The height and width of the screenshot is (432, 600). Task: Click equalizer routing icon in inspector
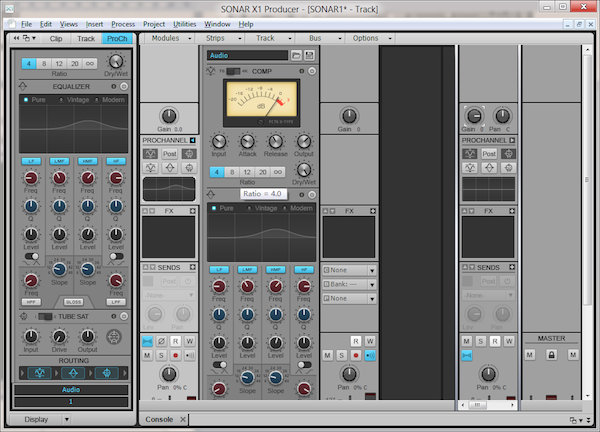coord(73,373)
